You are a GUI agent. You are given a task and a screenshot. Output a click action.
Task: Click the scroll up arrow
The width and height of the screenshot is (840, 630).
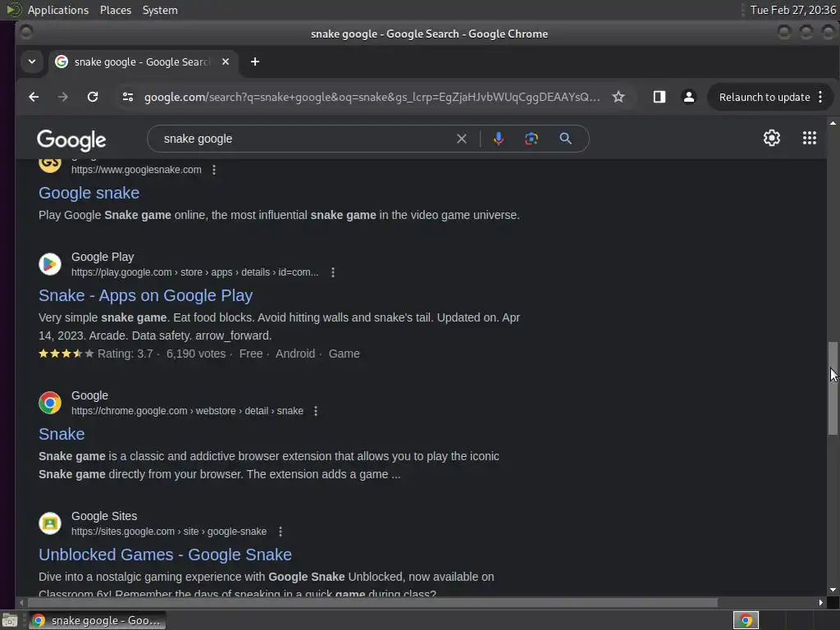coord(833,123)
